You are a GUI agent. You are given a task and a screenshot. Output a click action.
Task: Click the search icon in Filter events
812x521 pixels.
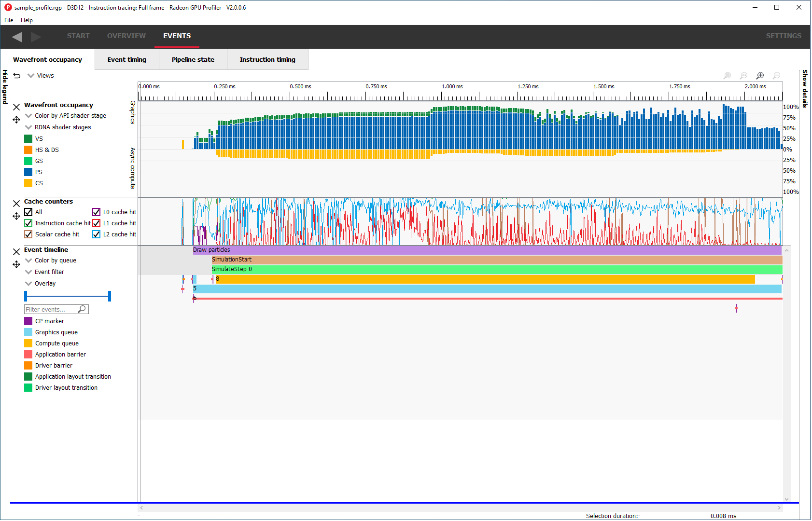pyautogui.click(x=82, y=309)
